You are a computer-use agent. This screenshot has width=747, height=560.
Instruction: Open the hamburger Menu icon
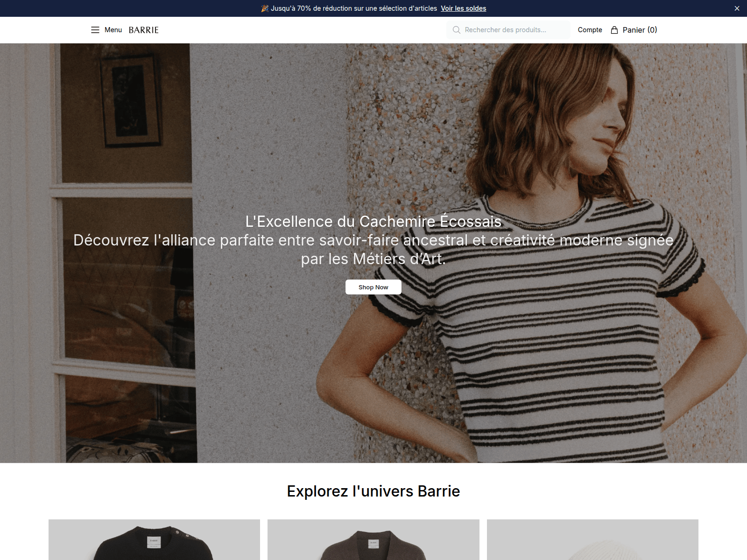tap(95, 30)
